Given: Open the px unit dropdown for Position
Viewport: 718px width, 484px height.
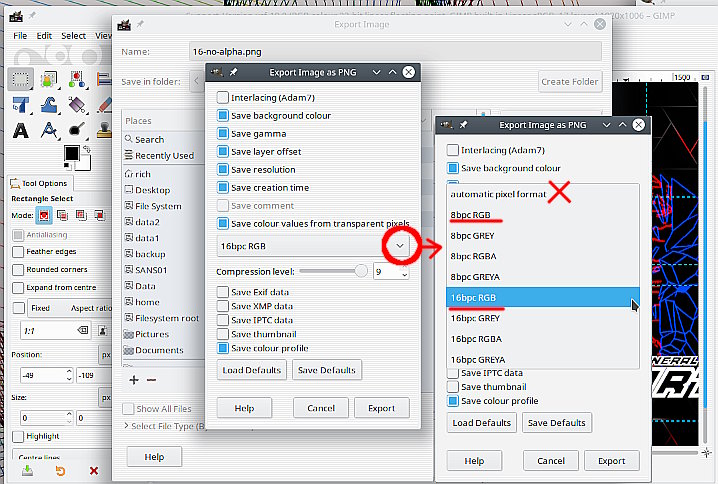Looking at the screenshot, I should point(105,354).
